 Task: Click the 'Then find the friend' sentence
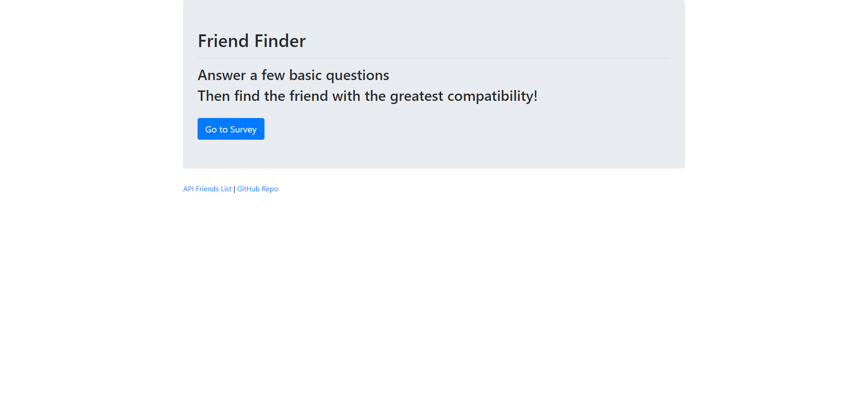coord(368,96)
